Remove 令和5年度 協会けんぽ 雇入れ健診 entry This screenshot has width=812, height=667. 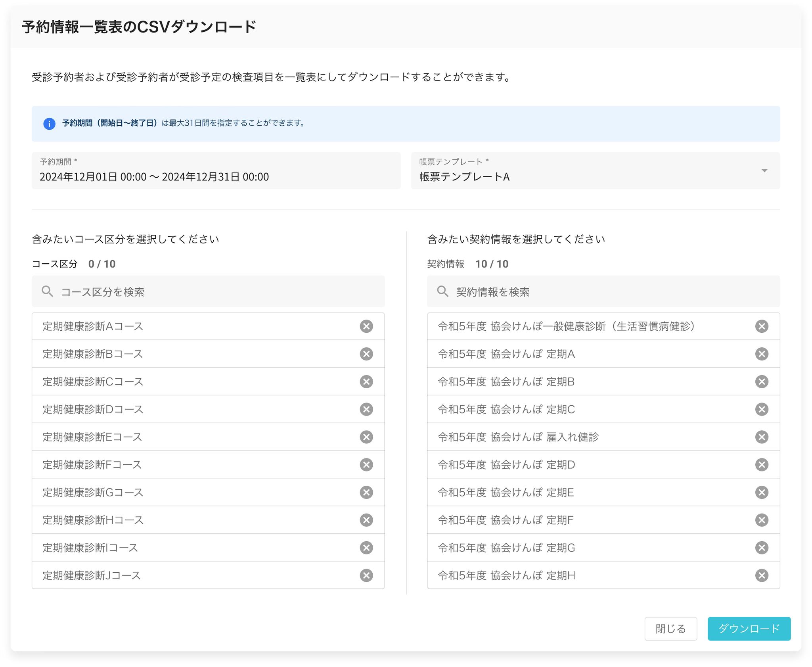tap(761, 437)
